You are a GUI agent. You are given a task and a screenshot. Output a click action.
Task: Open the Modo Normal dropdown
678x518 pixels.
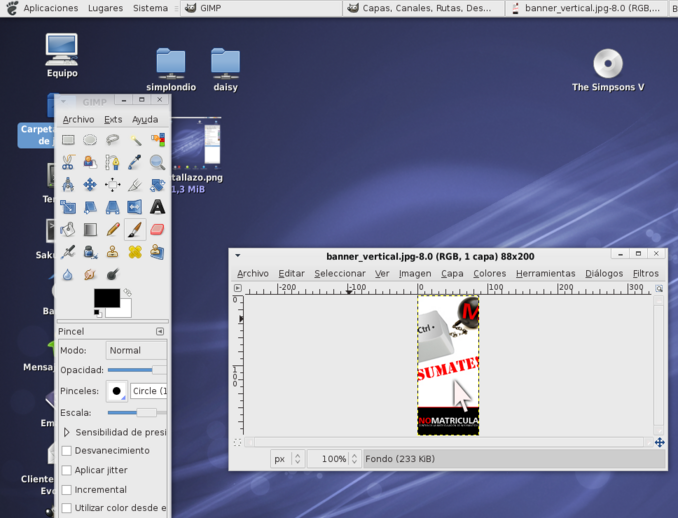pos(136,350)
